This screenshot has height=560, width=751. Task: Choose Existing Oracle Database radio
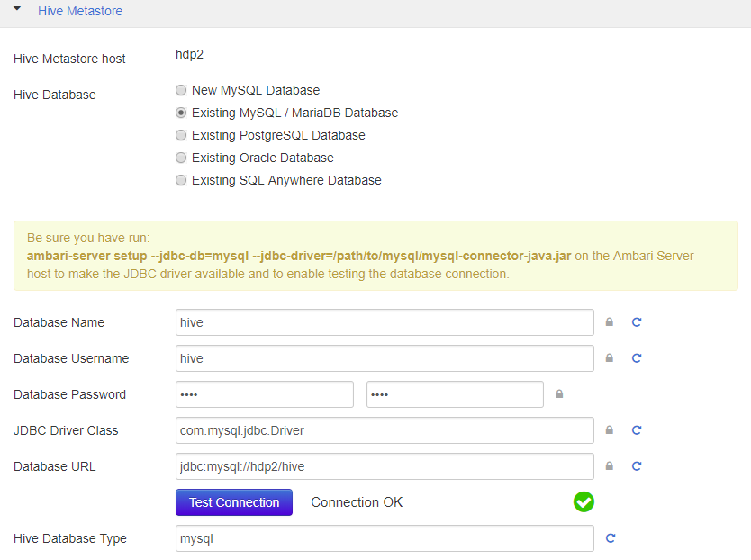pyautogui.click(x=181, y=158)
